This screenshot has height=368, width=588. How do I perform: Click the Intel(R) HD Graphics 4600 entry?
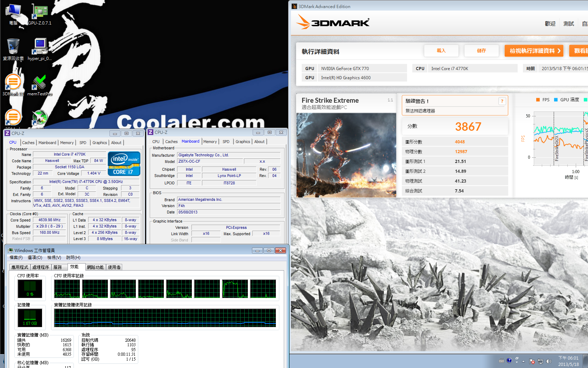point(363,78)
